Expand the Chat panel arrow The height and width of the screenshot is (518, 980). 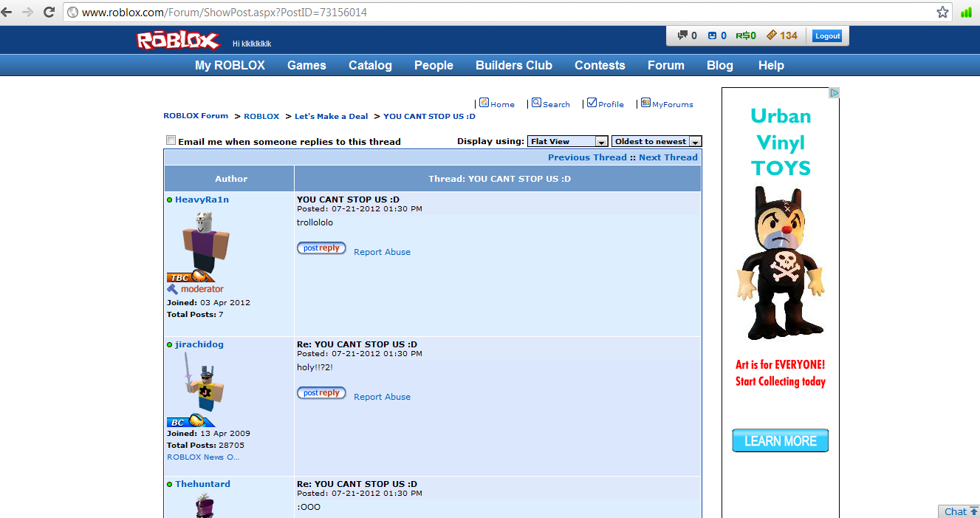[x=973, y=511]
